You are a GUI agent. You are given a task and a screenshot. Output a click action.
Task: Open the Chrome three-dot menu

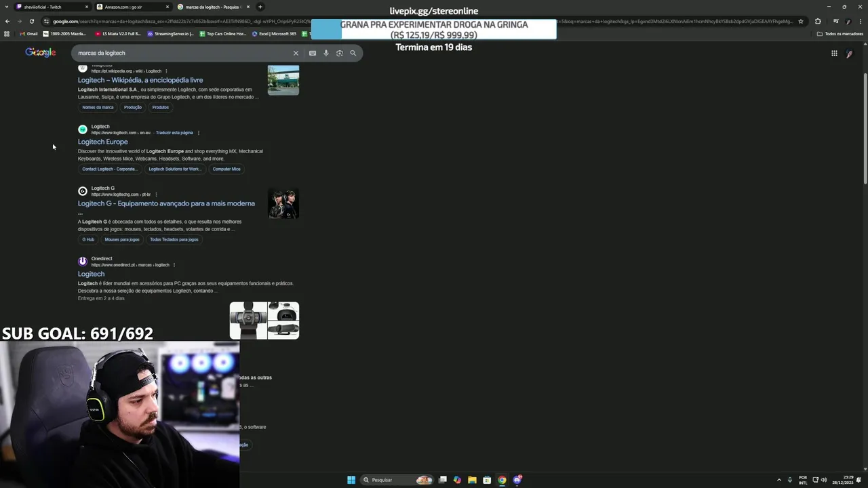(x=861, y=21)
